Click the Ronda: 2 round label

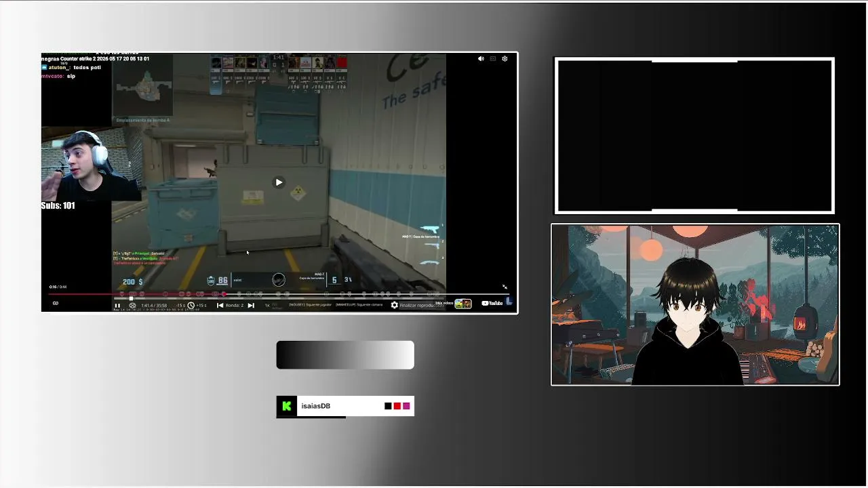click(235, 306)
